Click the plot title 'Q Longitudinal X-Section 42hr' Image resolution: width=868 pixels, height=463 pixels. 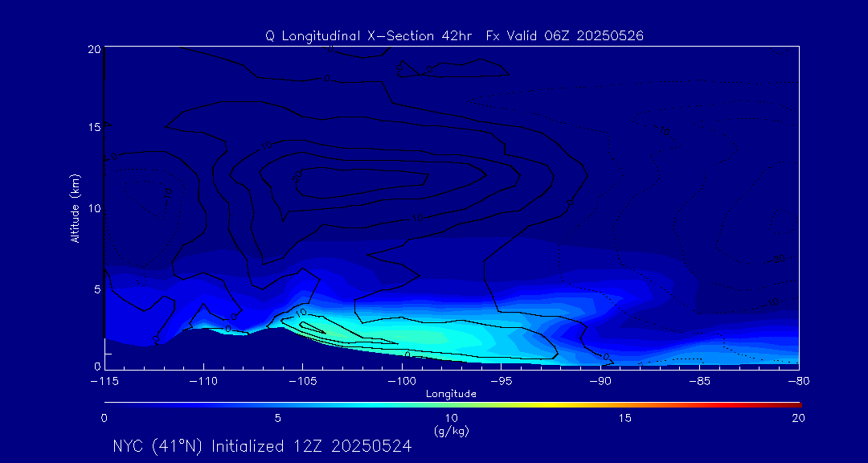369,36
